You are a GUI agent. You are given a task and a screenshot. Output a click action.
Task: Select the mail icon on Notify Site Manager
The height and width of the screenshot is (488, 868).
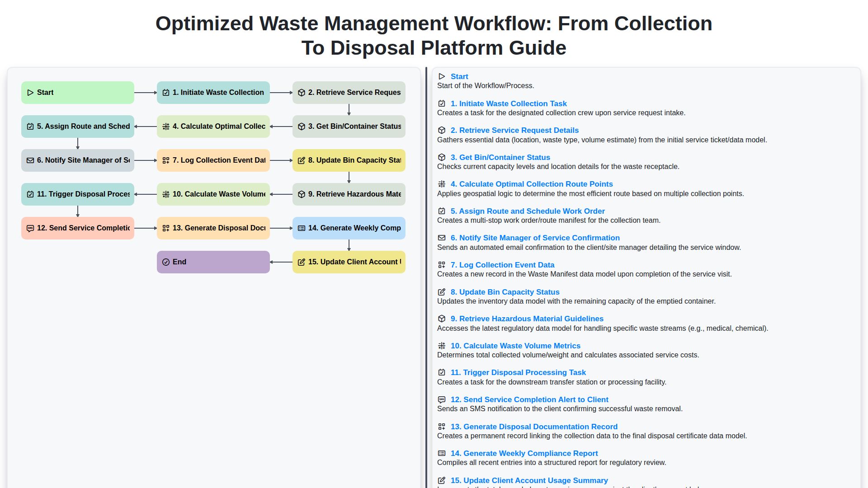tap(30, 160)
